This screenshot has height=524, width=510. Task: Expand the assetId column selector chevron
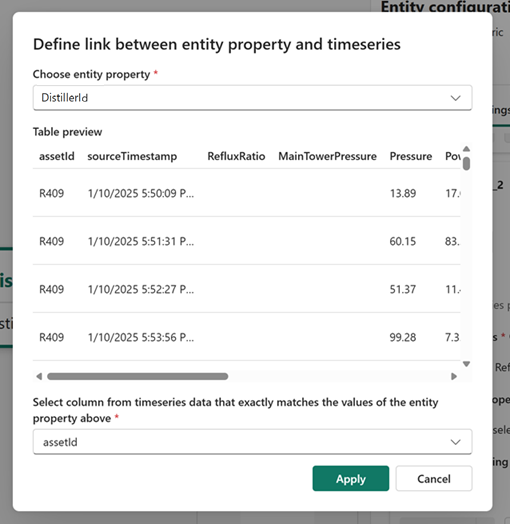tap(455, 442)
